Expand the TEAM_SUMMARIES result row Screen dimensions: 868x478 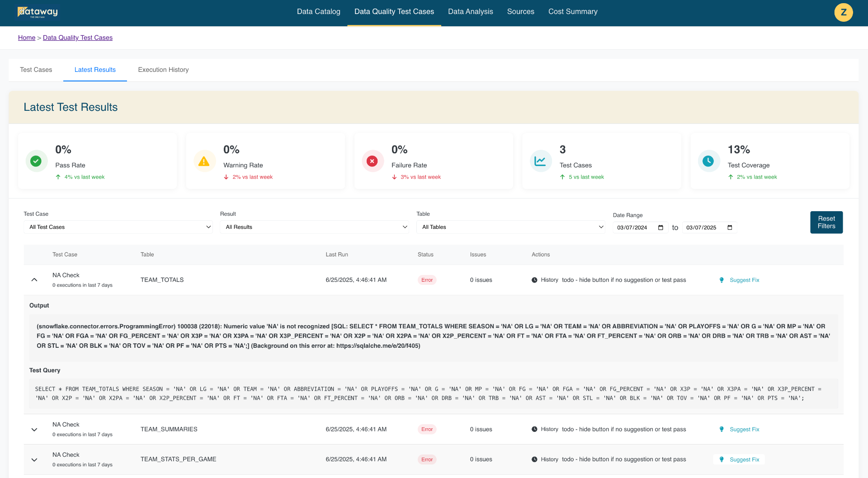(34, 429)
